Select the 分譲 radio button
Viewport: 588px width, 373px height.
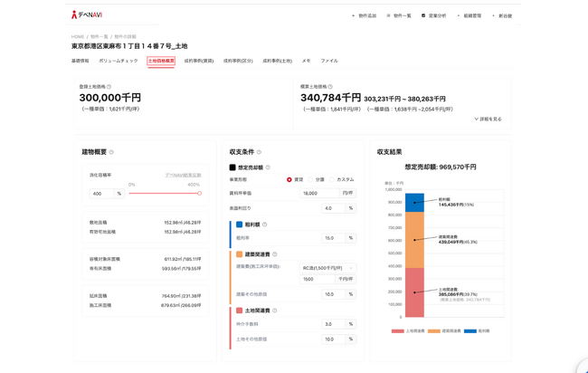coord(311,179)
